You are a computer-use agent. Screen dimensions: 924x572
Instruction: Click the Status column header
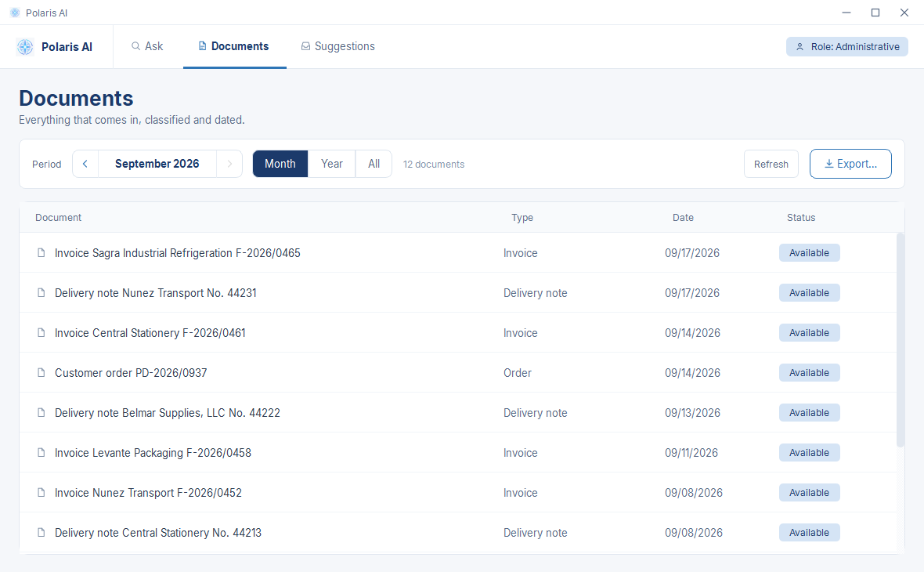point(801,218)
